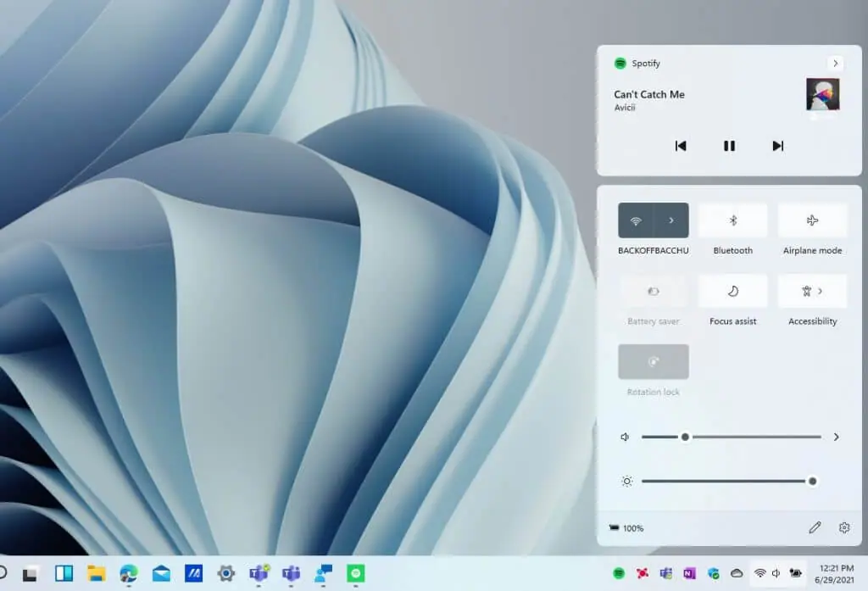
Task: Click the Teams icon in the system tray
Action: coord(665,573)
